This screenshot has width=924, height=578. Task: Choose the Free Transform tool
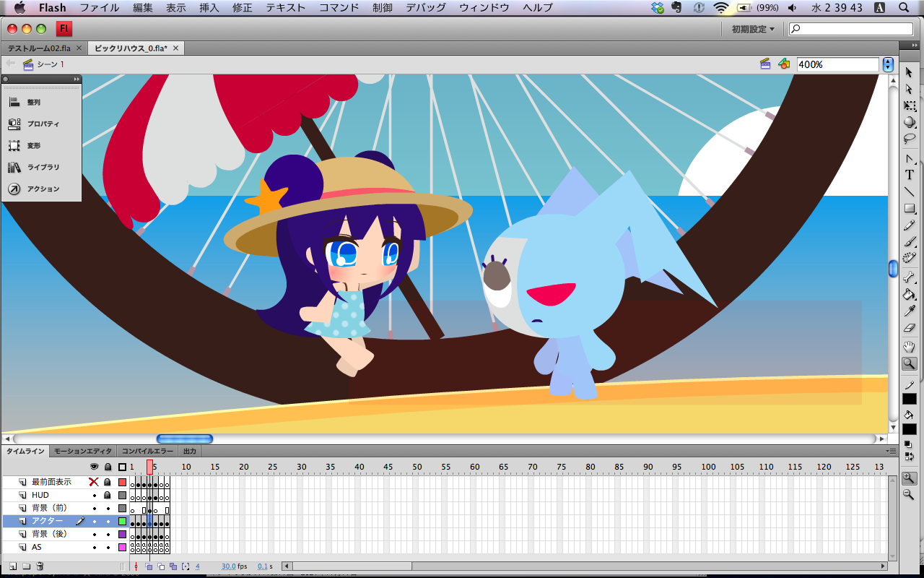coord(909,105)
